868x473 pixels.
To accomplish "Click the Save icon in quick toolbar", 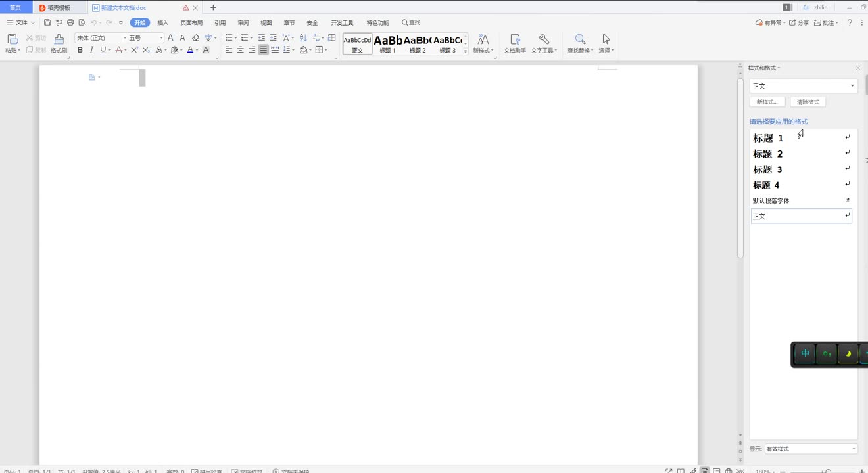I will click(x=47, y=22).
